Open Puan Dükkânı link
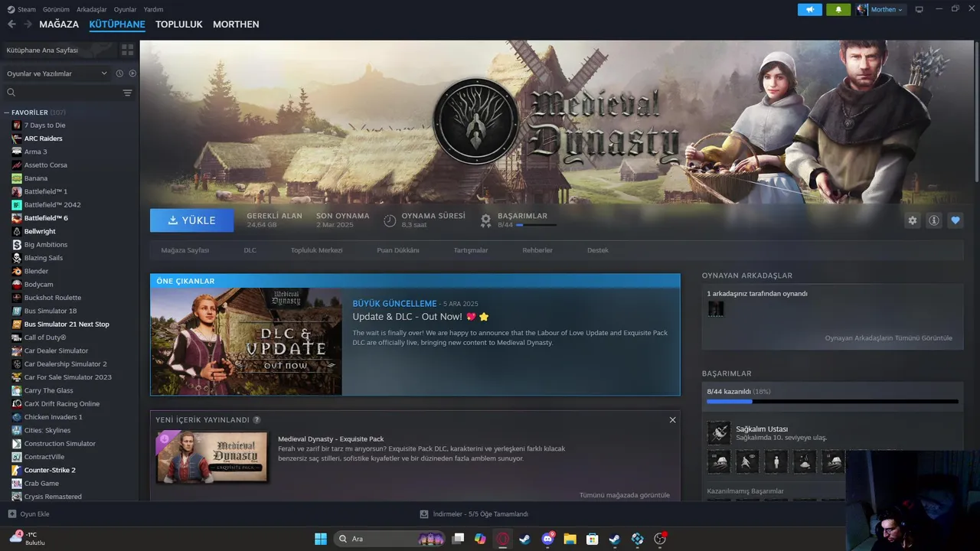 (398, 250)
